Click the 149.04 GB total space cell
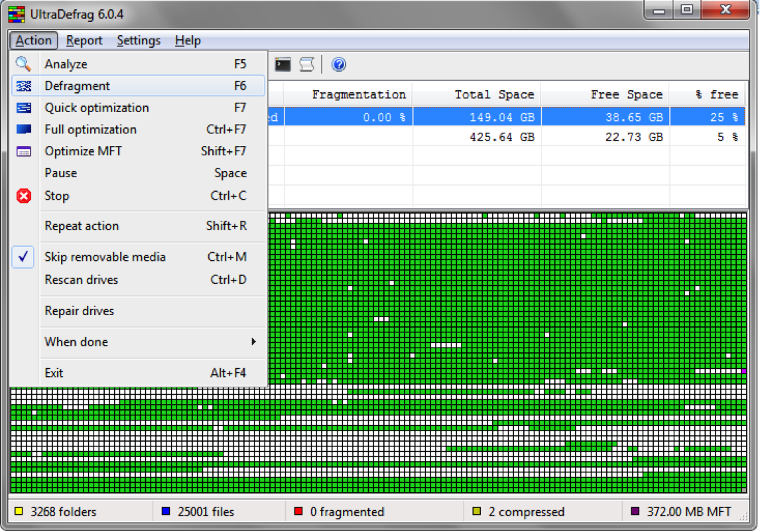Image resolution: width=760 pixels, height=532 pixels. click(477, 117)
